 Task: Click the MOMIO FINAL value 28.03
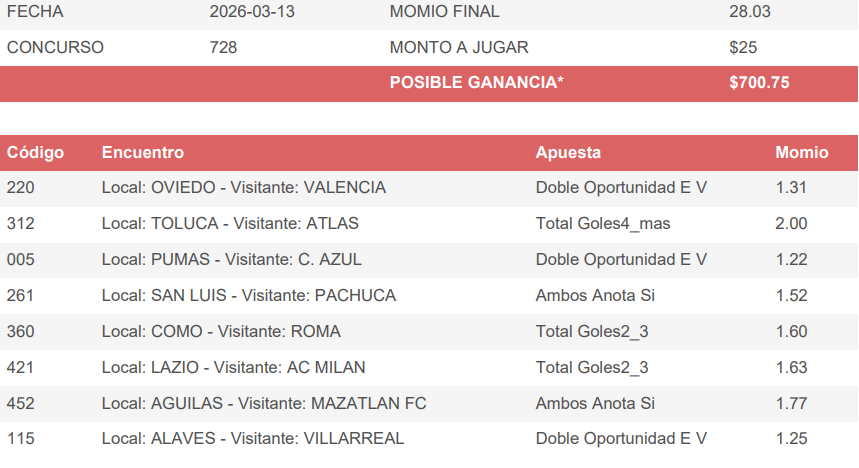point(750,12)
